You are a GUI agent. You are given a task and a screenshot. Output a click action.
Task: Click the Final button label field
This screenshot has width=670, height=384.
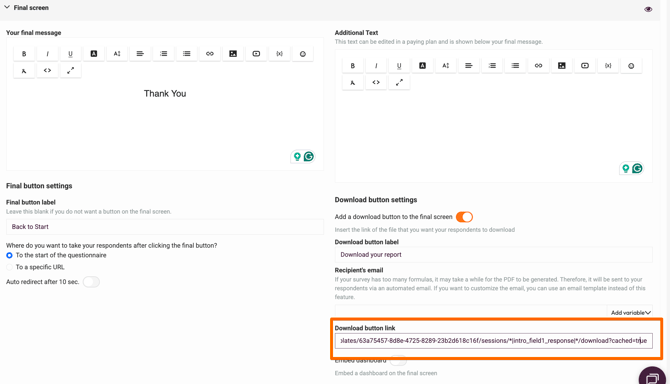pyautogui.click(x=165, y=227)
